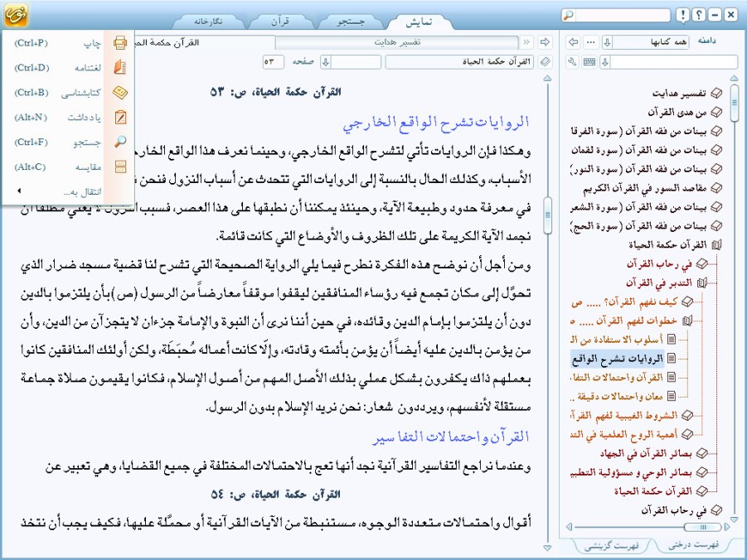Expand بصائر القرآن في الجهاد tree node
This screenshot has height=560, width=747.
[x=701, y=454]
